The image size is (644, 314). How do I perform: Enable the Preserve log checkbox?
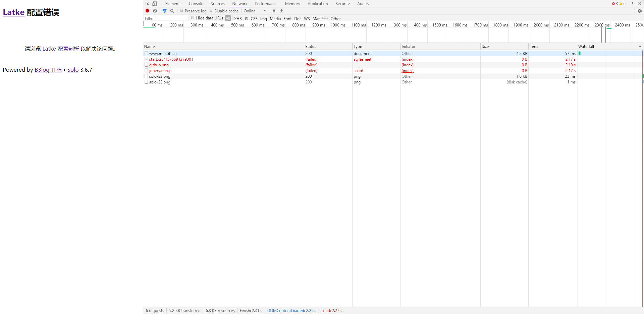tap(181, 11)
